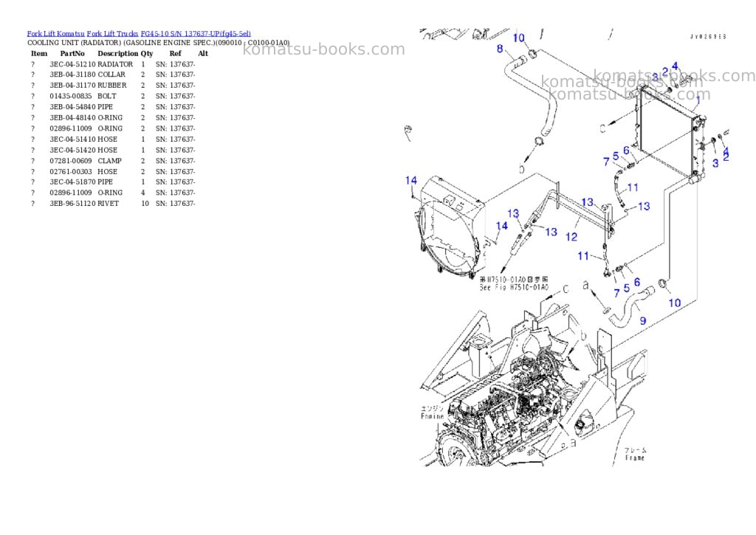Click the Engine label in the diagram
This screenshot has width=756, height=535.
pyautogui.click(x=433, y=416)
